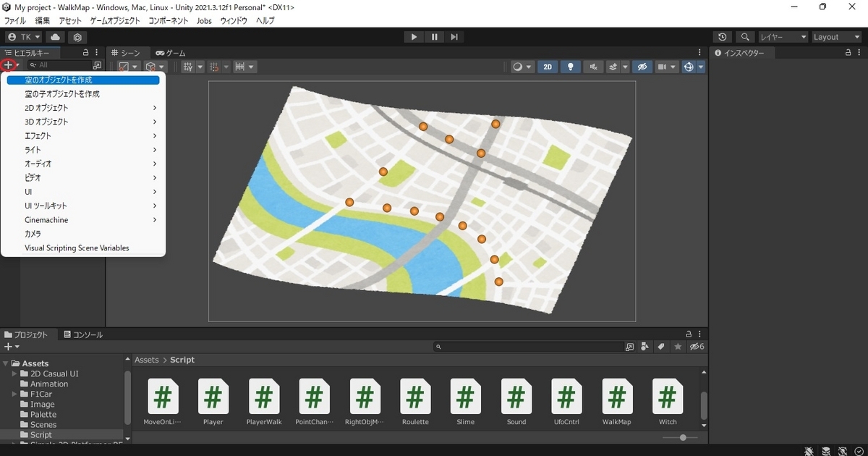Open the shading draw mode dropdown

[x=522, y=67]
